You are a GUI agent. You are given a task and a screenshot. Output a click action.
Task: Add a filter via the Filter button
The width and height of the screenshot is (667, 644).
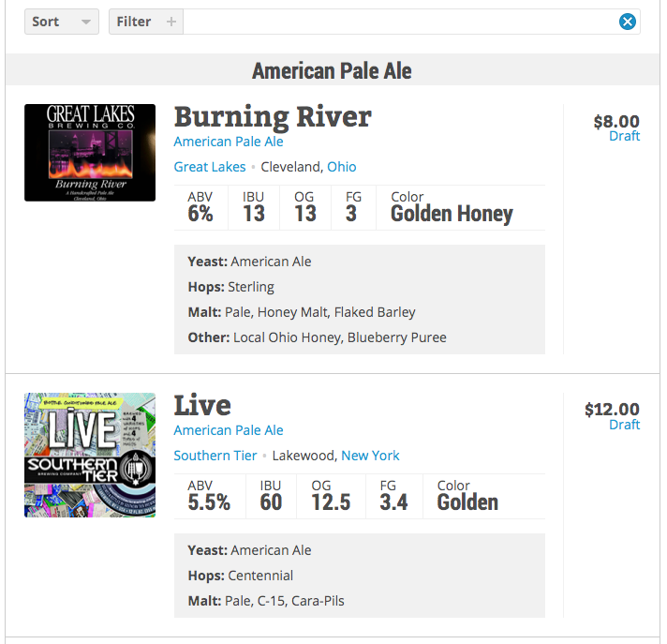(x=146, y=22)
